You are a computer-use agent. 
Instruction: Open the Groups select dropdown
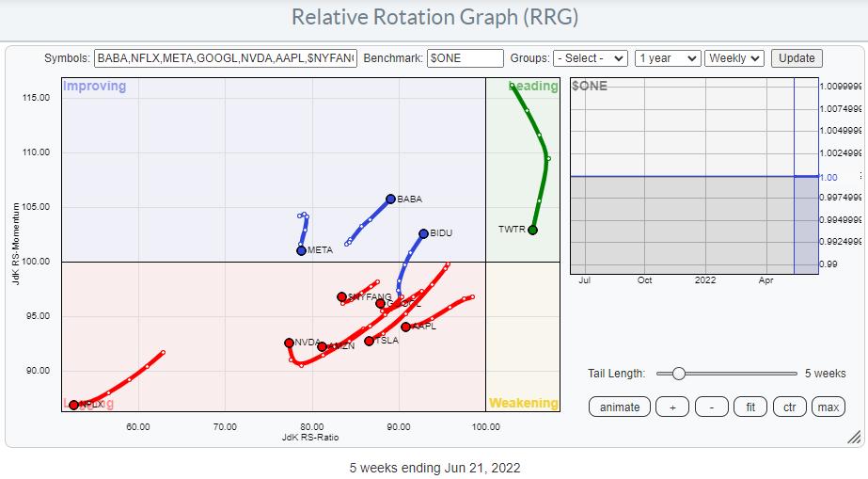(590, 58)
